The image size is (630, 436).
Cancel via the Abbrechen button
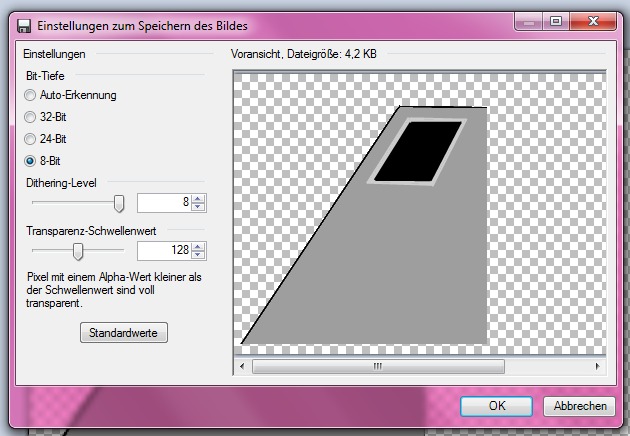[580, 406]
